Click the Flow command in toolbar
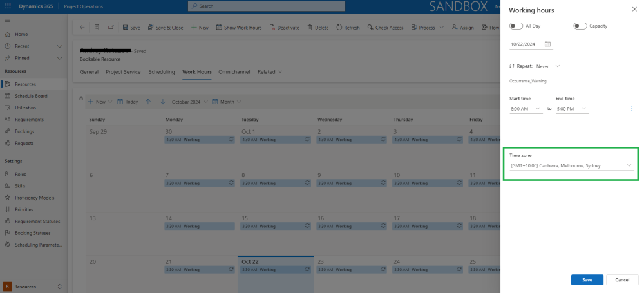 (x=490, y=28)
